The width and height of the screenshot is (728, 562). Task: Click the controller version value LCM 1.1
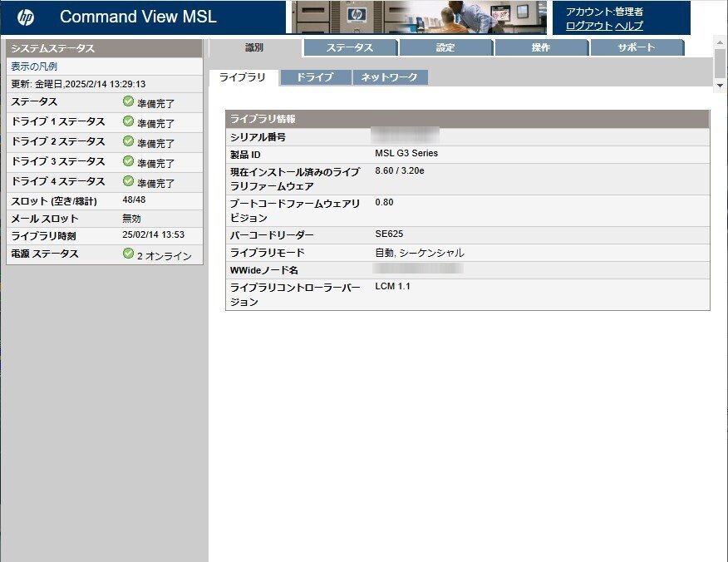point(392,286)
